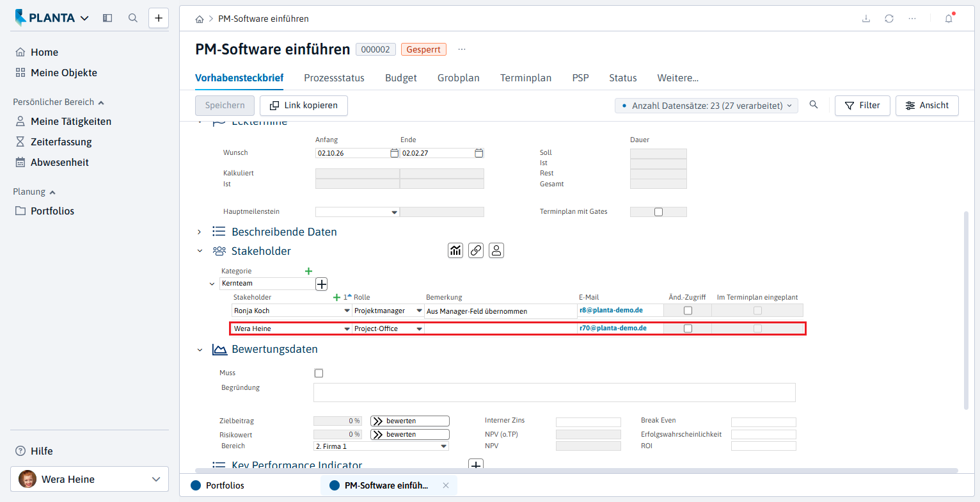980x502 pixels.
Task: Click the plus button in the sidebar header
Action: pos(159,18)
